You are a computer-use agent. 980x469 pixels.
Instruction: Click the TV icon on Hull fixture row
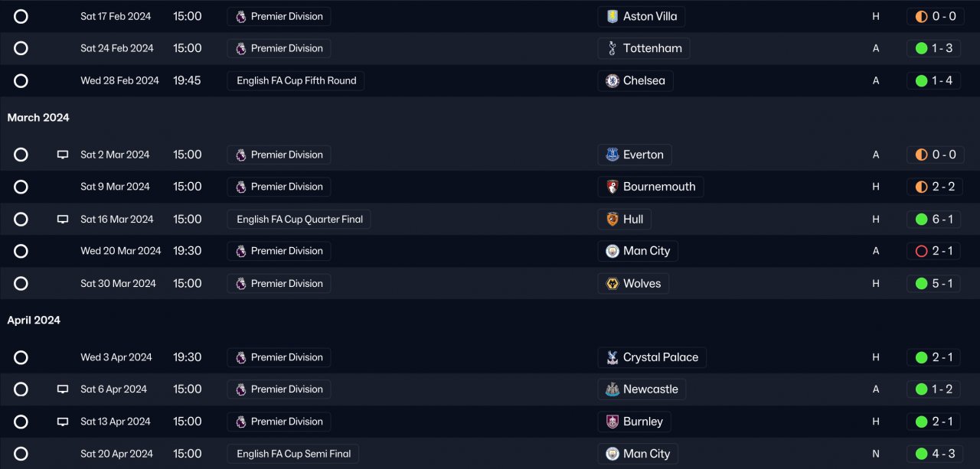[63, 219]
